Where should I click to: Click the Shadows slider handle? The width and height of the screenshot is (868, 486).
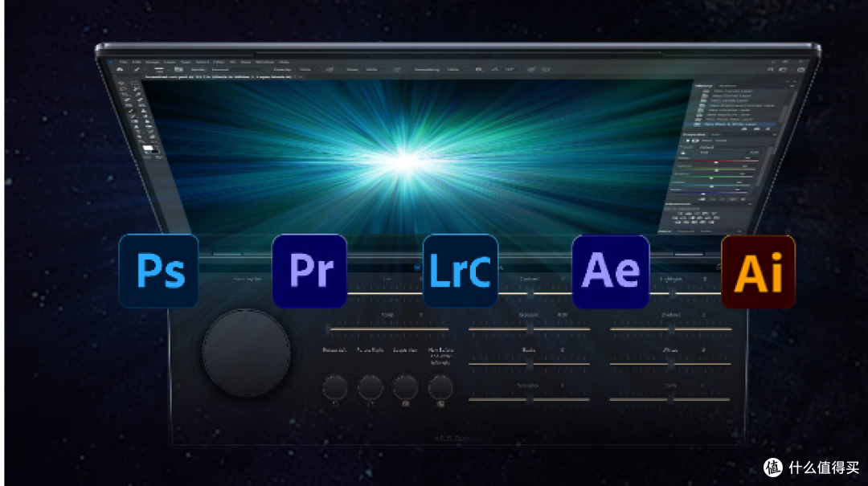coord(671,329)
